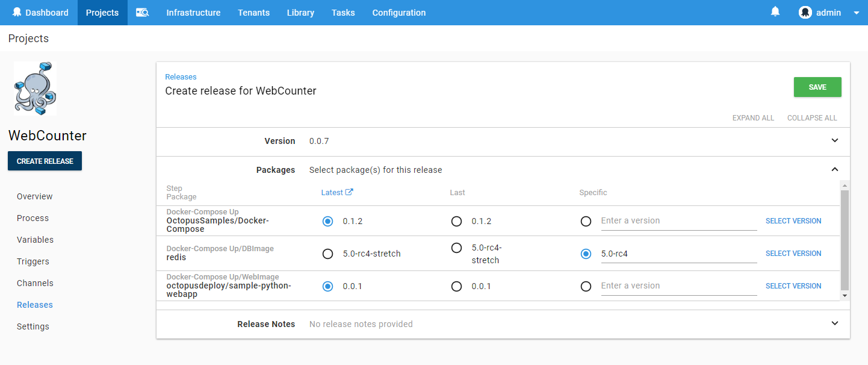Screen dimensions: 868x365
Task: Choose Specific version radio for sample-python-webapp
Action: point(586,286)
